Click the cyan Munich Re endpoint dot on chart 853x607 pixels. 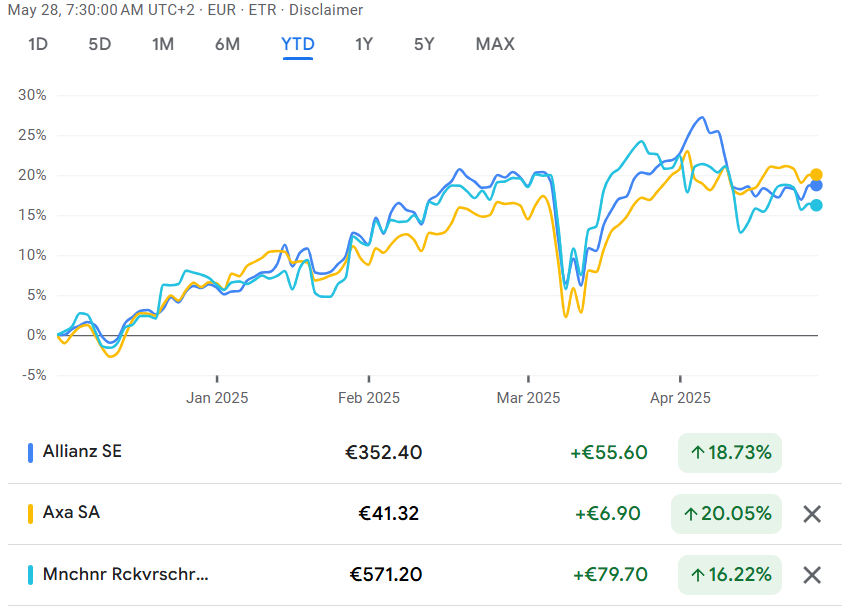coord(816,206)
